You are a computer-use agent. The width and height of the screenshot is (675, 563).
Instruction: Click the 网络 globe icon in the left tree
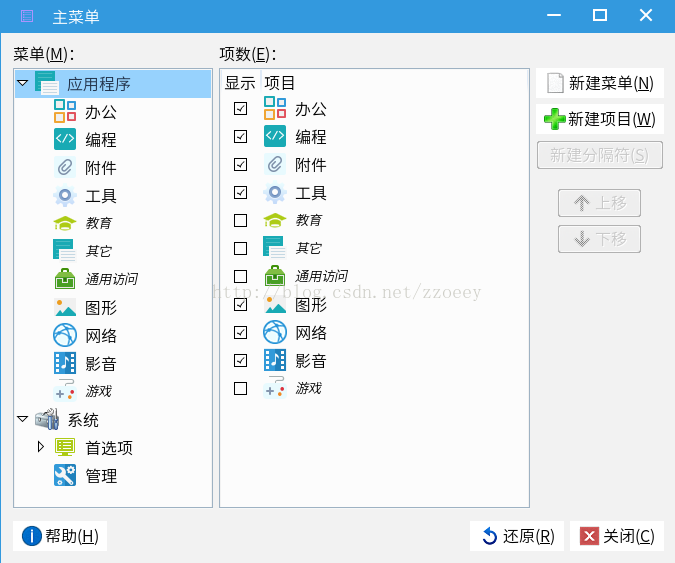65,335
